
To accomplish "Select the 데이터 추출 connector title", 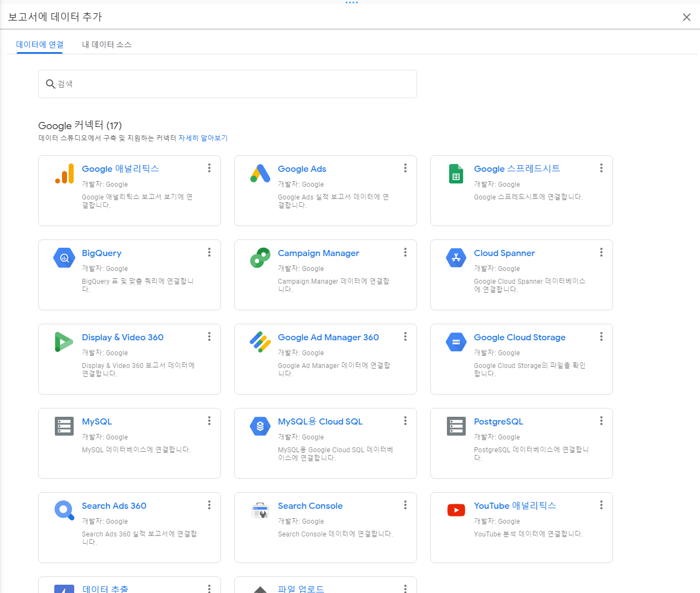I will [105, 589].
